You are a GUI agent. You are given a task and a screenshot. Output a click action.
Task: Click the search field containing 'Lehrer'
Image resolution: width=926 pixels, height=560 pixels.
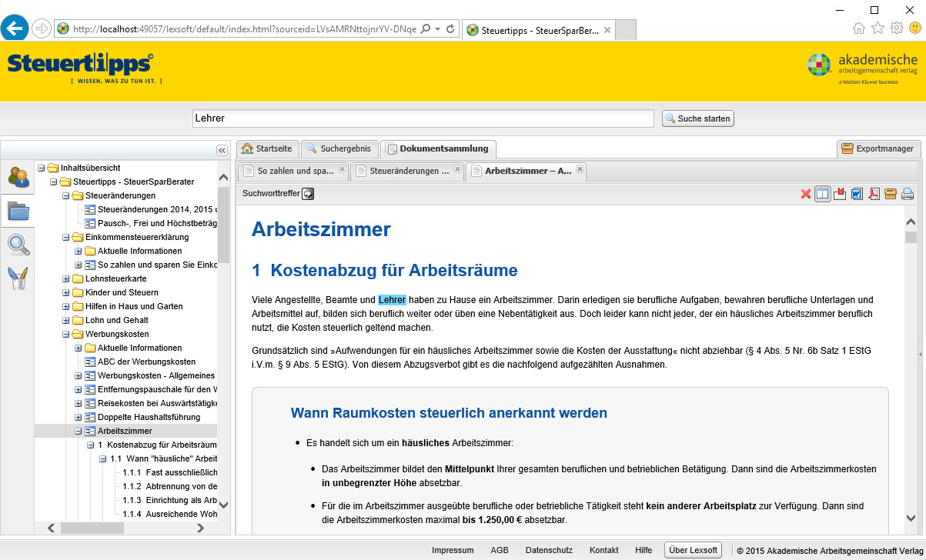click(x=423, y=118)
